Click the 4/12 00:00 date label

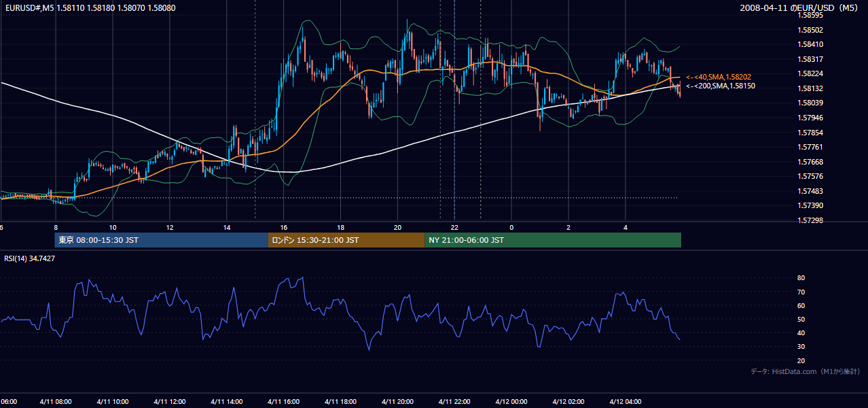511,402
